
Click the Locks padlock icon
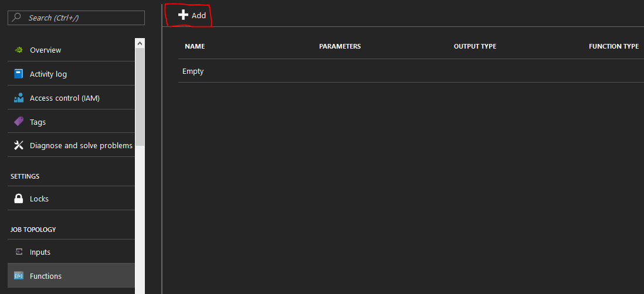coord(19,199)
